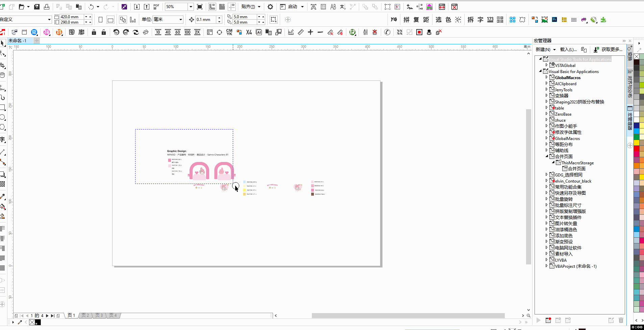
Task: Collapse the 合并页面 project node
Action: click(x=546, y=156)
